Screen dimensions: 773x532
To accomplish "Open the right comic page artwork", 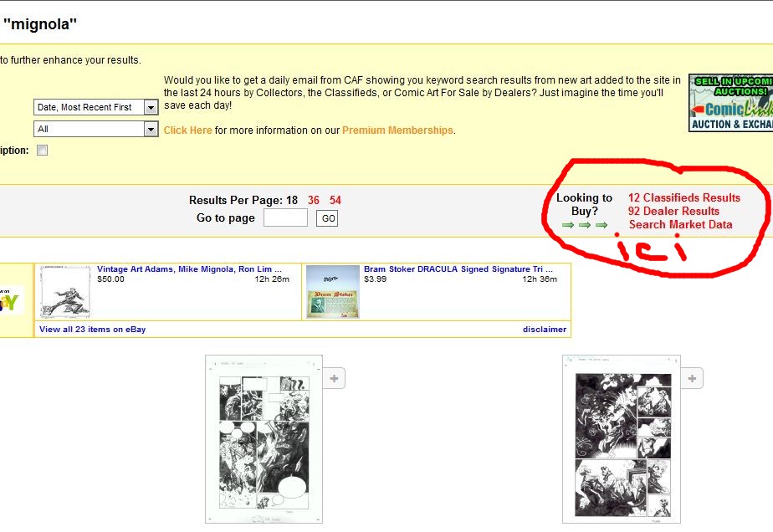I will pyautogui.click(x=621, y=440).
